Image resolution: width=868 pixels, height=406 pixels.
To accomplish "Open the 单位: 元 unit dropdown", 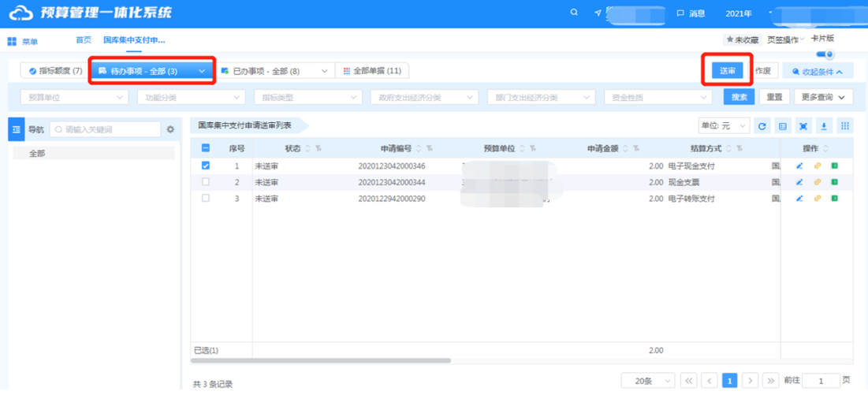I will point(724,126).
